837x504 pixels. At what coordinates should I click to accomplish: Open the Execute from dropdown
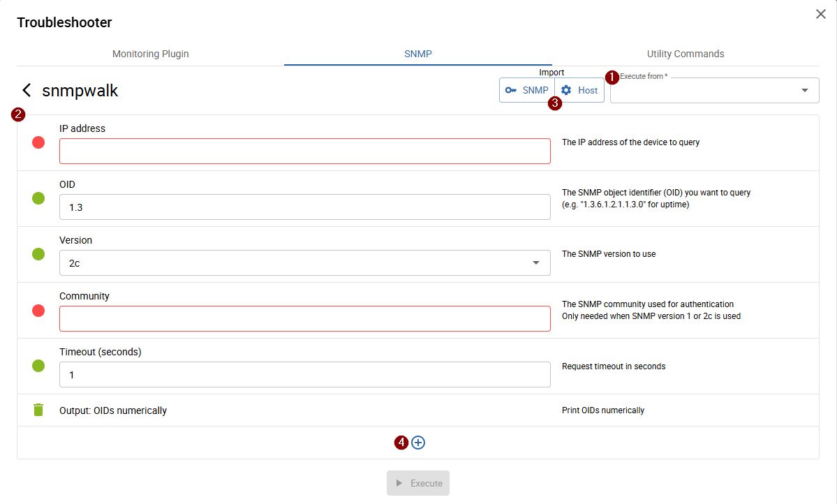[x=804, y=90]
